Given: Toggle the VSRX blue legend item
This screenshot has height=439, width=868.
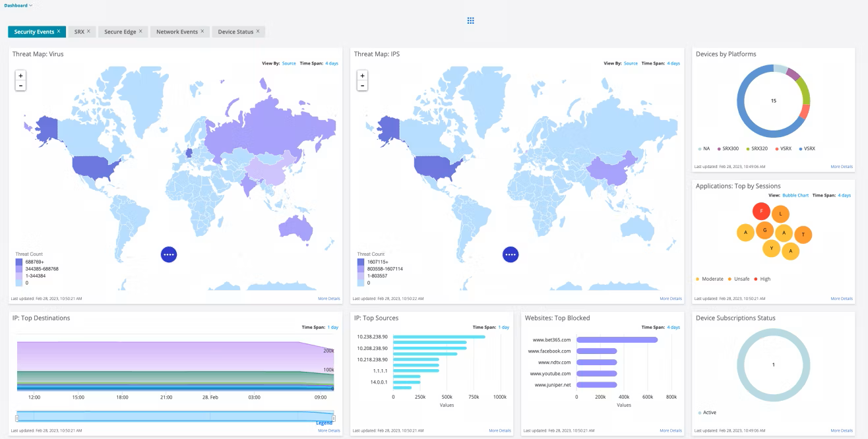Looking at the screenshot, I should pos(807,149).
